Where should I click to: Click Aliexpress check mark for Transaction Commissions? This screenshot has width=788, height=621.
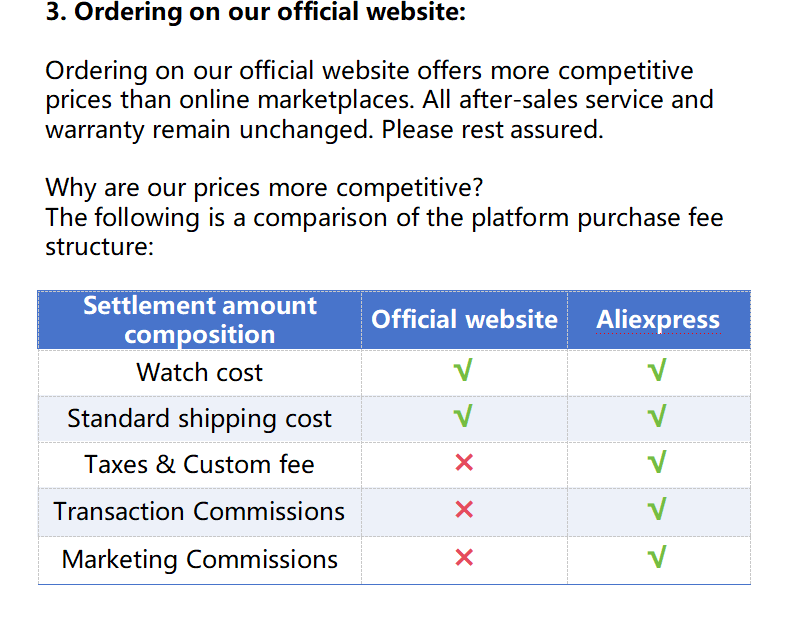(x=657, y=510)
